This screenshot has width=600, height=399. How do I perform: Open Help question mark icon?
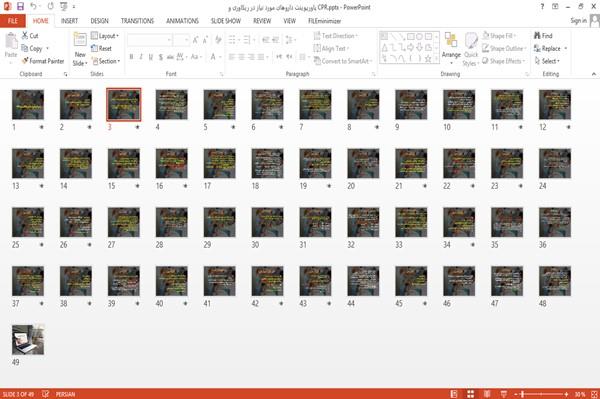click(x=542, y=7)
